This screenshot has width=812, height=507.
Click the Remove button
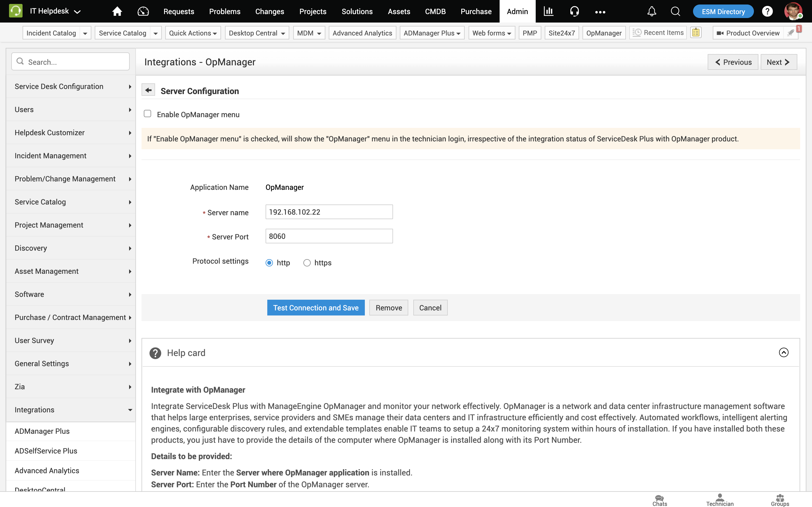click(389, 308)
